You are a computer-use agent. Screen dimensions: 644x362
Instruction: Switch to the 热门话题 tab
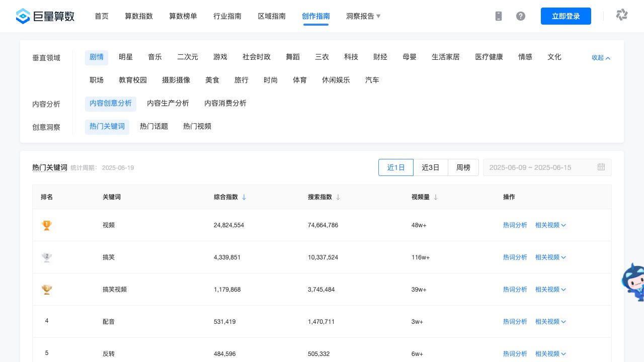[154, 127]
